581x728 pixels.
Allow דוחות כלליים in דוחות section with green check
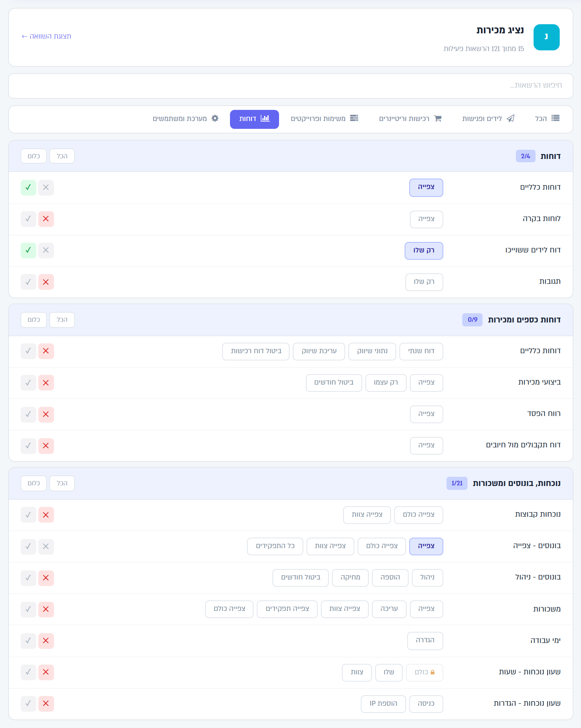(28, 187)
